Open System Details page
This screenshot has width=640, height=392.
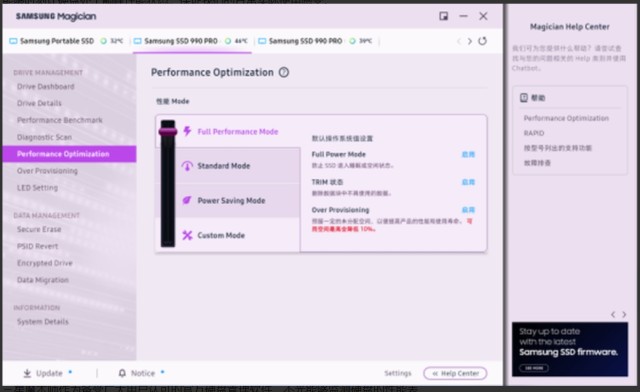pyautogui.click(x=42, y=322)
